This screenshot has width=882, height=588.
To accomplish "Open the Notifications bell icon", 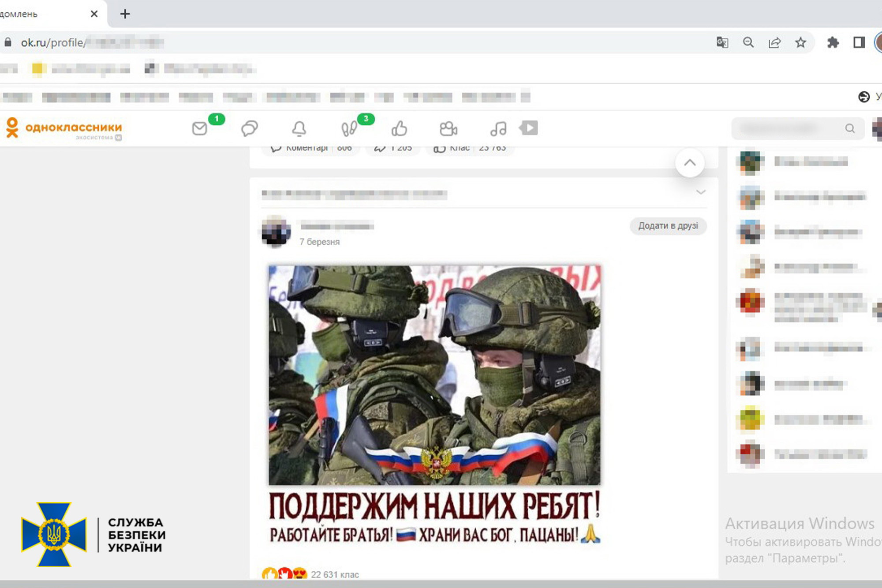I will click(299, 129).
